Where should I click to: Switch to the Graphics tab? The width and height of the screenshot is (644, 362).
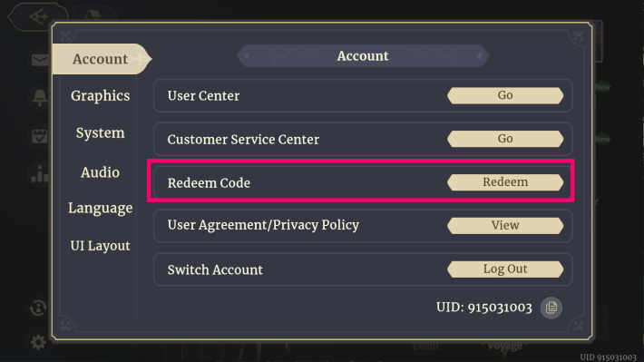tap(100, 96)
